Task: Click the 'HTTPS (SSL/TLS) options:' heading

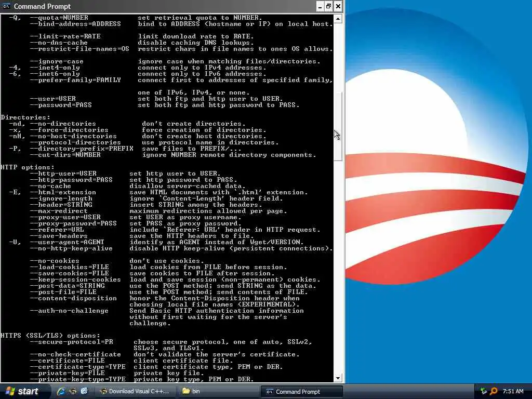Action: (x=50, y=336)
